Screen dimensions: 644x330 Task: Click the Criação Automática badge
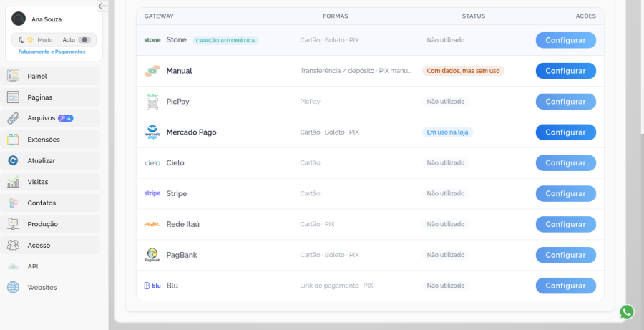(x=225, y=40)
